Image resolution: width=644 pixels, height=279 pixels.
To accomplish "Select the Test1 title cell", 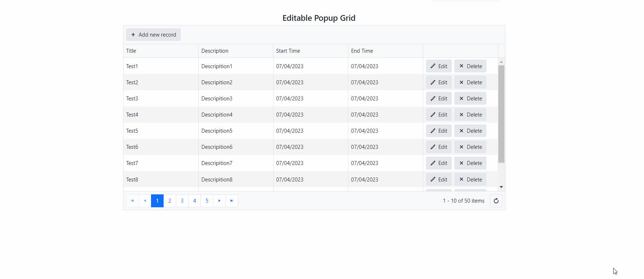I will pos(161,66).
